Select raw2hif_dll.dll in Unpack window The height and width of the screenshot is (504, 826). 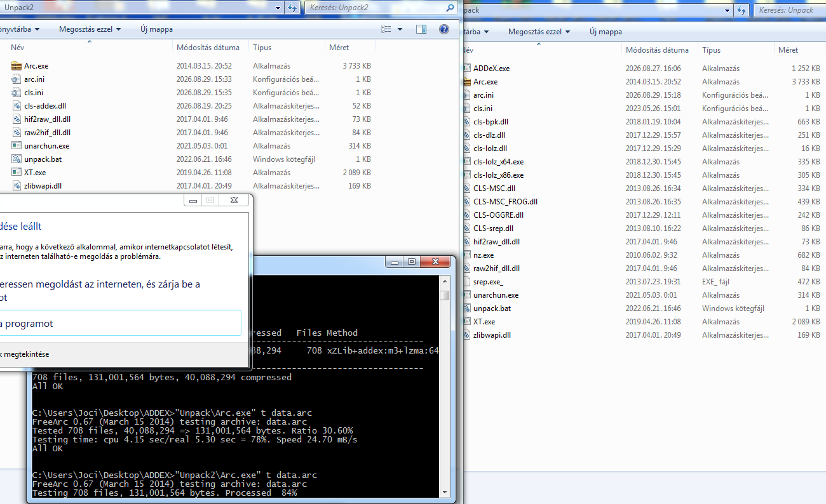(x=496, y=269)
